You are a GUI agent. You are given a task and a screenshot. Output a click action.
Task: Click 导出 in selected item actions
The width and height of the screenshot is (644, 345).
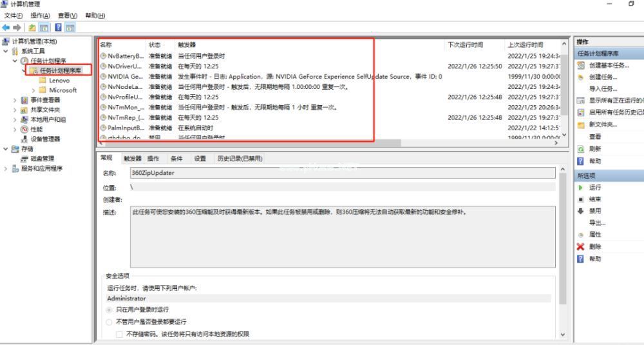[597, 223]
